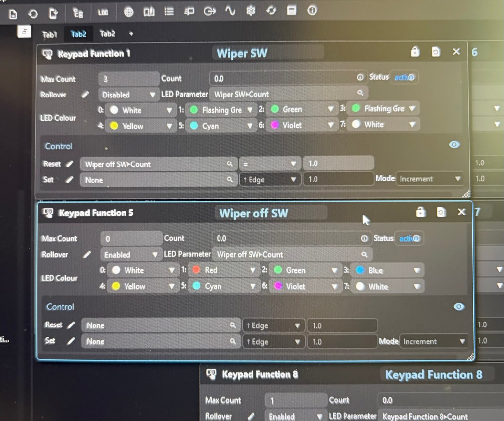
Task: Click the settings gear toolbar icon
Action: [x=251, y=10]
